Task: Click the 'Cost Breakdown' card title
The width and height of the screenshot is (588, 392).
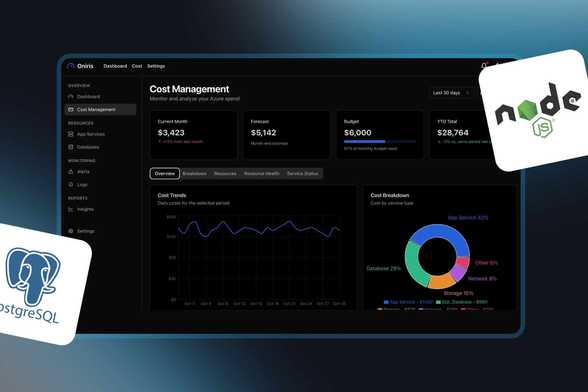Action: (x=390, y=196)
